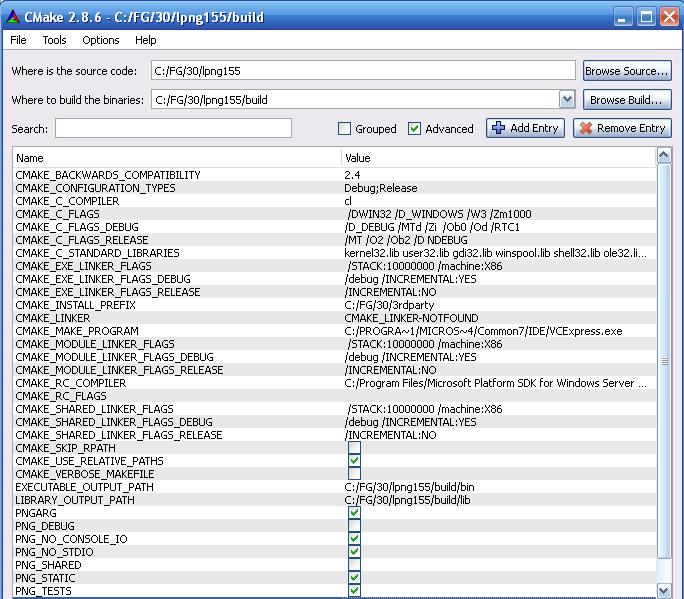Screen dimensions: 684x599
Task: Toggle the PNG_NO_CONSOLE_IO checkbox
Action: (x=354, y=539)
